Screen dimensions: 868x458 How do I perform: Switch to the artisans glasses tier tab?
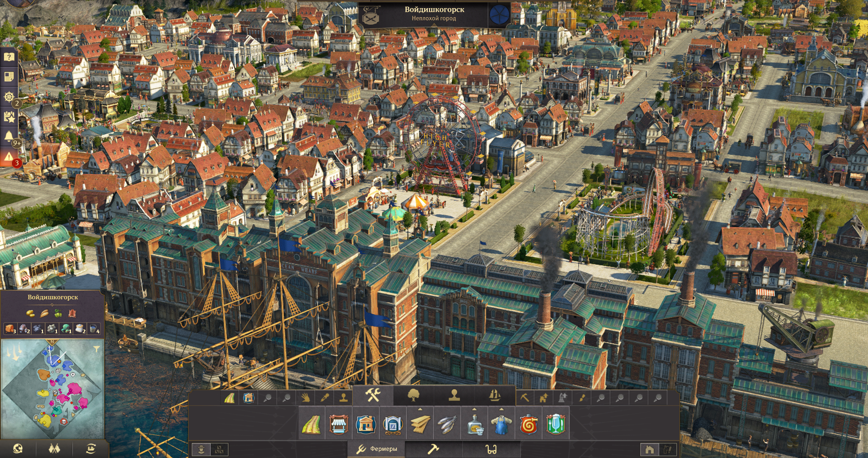tap(491, 449)
